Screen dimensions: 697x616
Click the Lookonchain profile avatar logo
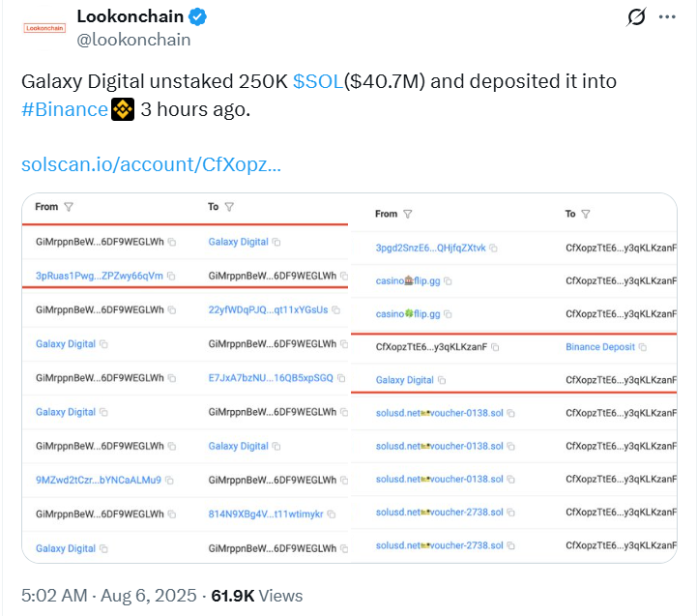(x=44, y=28)
